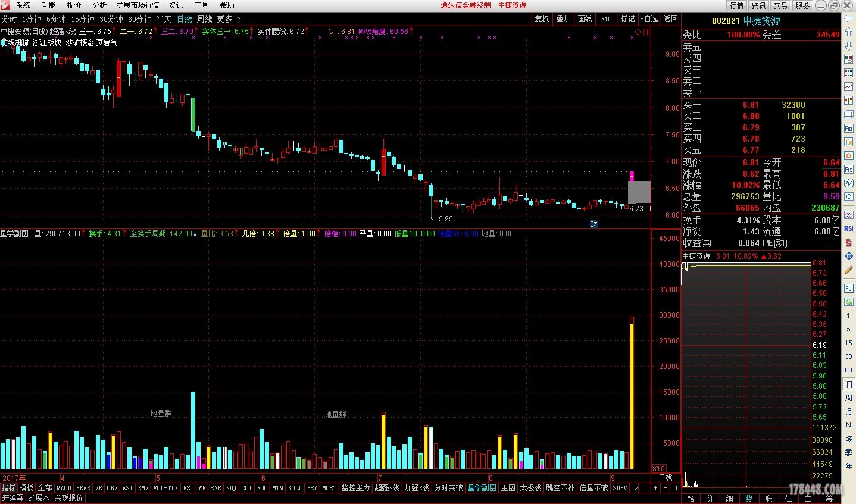The image size is (856, 504).
Task: Expand the 扩展∧ panel
Action: click(x=39, y=498)
